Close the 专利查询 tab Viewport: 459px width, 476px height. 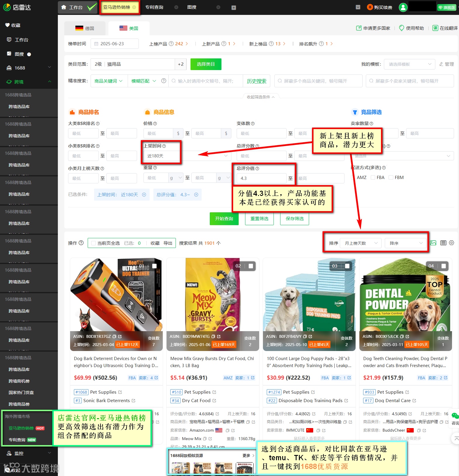click(x=176, y=7)
